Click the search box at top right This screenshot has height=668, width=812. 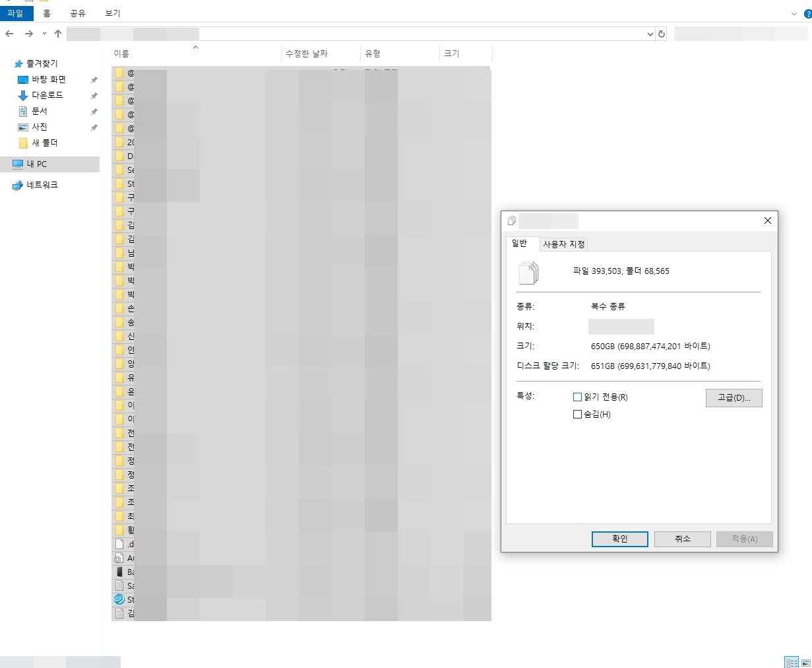click(741, 34)
